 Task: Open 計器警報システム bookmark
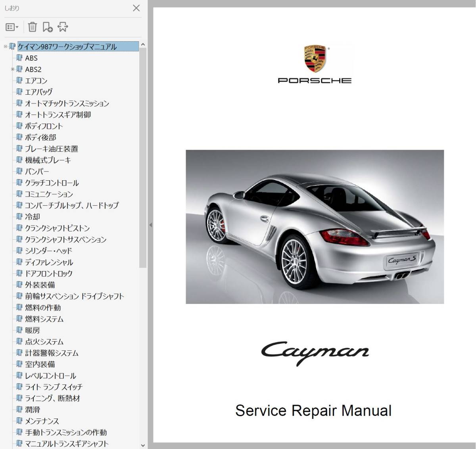coord(52,353)
